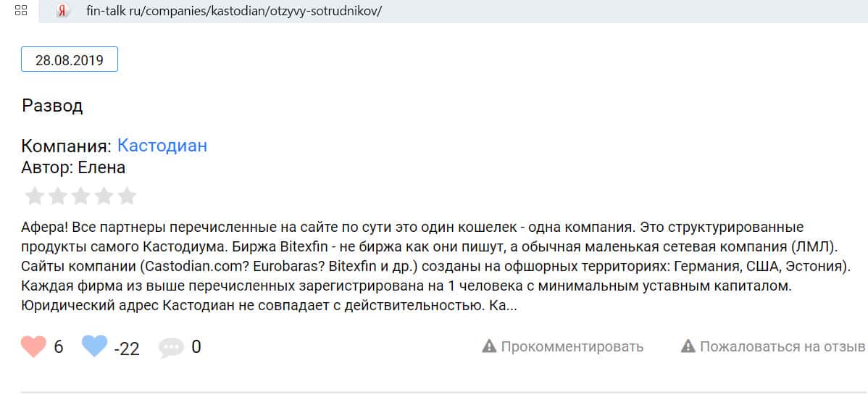The height and width of the screenshot is (400, 868).
Task: Report the review via "Пожаловаться на отзыв"
Action: [x=783, y=346]
